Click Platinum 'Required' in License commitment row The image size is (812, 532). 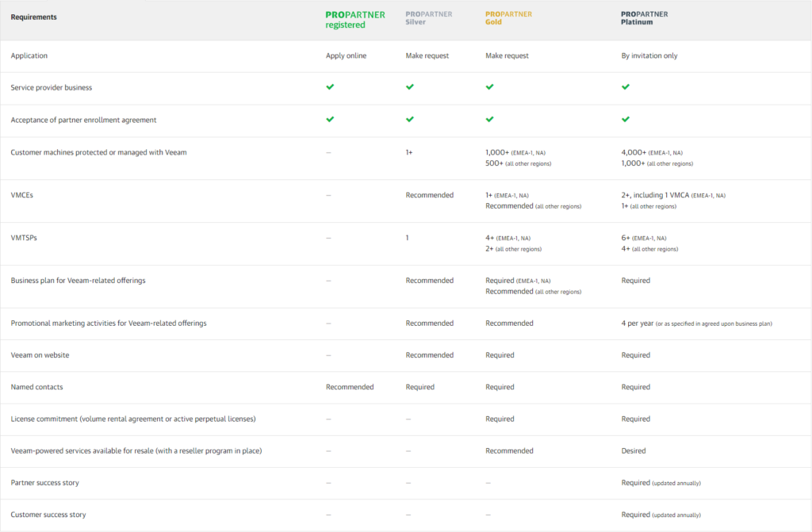(x=635, y=419)
